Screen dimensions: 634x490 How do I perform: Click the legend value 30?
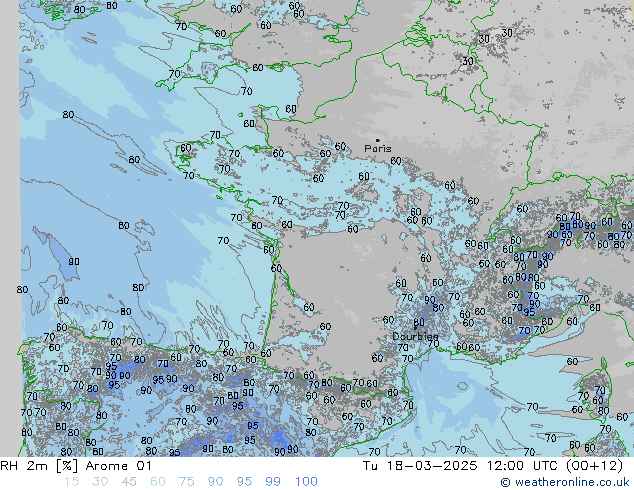tap(100, 482)
